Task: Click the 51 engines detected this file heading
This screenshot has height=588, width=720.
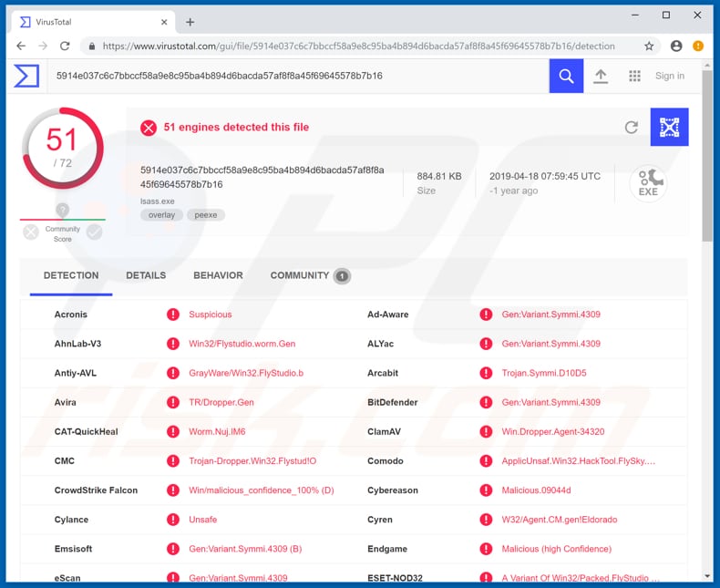Action: [x=236, y=128]
